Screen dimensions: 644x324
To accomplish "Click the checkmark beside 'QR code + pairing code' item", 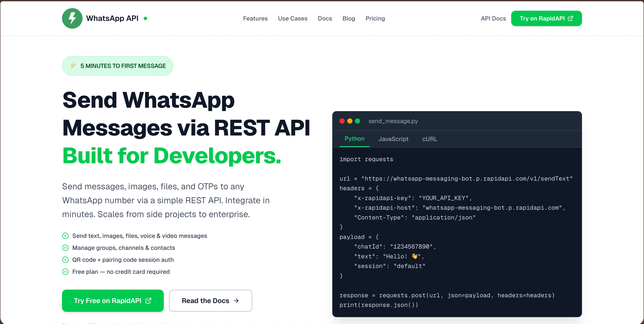I will point(65,259).
